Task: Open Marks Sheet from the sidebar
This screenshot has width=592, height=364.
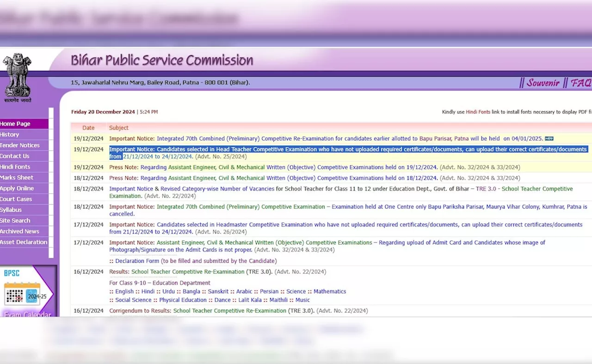Action: point(24,178)
